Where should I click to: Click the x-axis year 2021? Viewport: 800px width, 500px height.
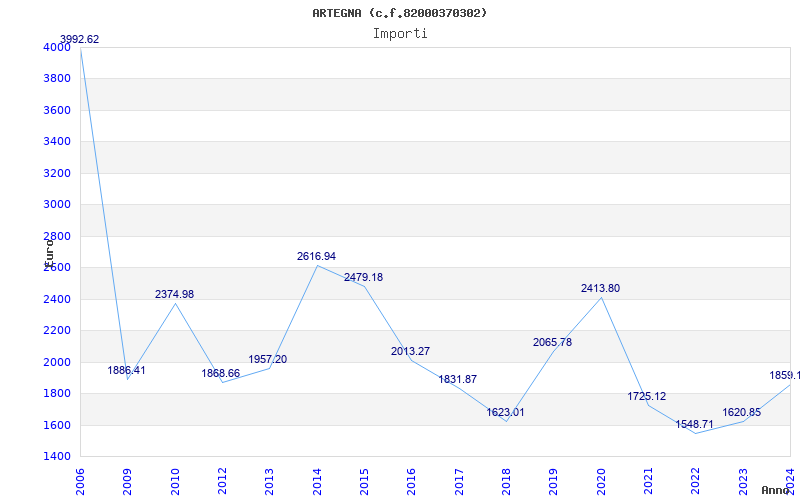(648, 482)
